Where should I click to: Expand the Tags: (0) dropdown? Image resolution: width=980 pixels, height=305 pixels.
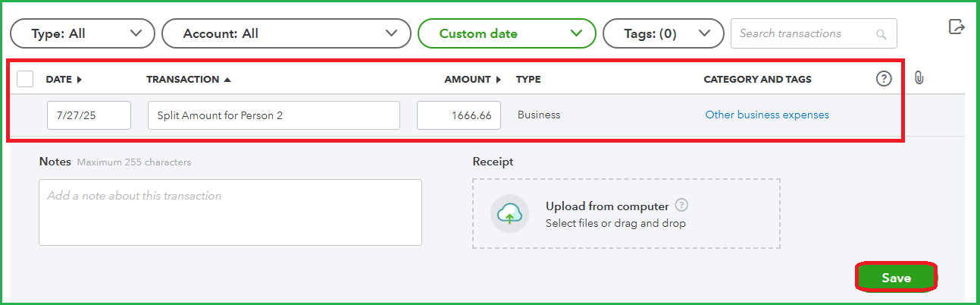[663, 33]
